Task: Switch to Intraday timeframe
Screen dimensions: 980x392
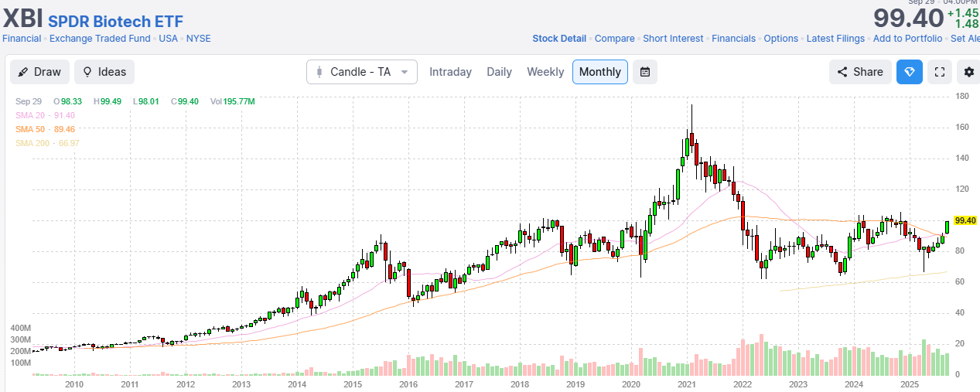Action: click(x=450, y=72)
